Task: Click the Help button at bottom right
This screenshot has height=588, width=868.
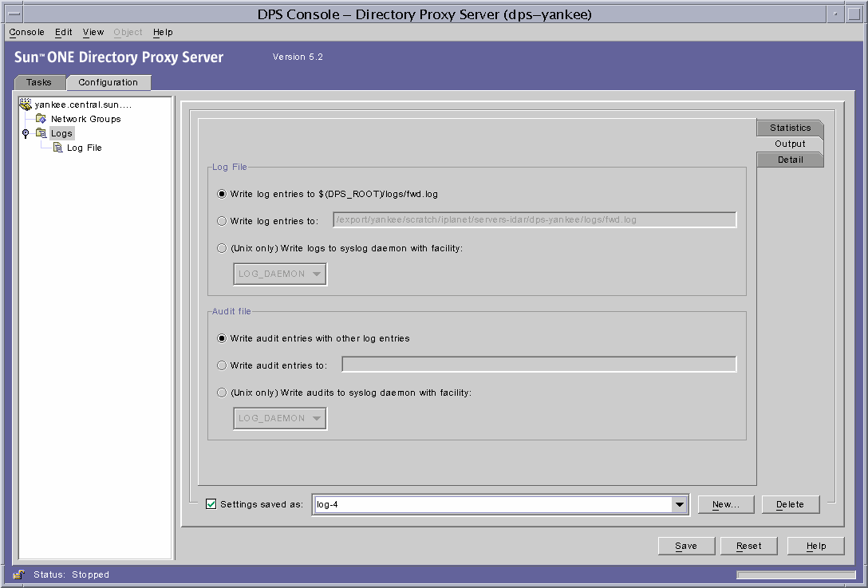Action: coord(816,546)
